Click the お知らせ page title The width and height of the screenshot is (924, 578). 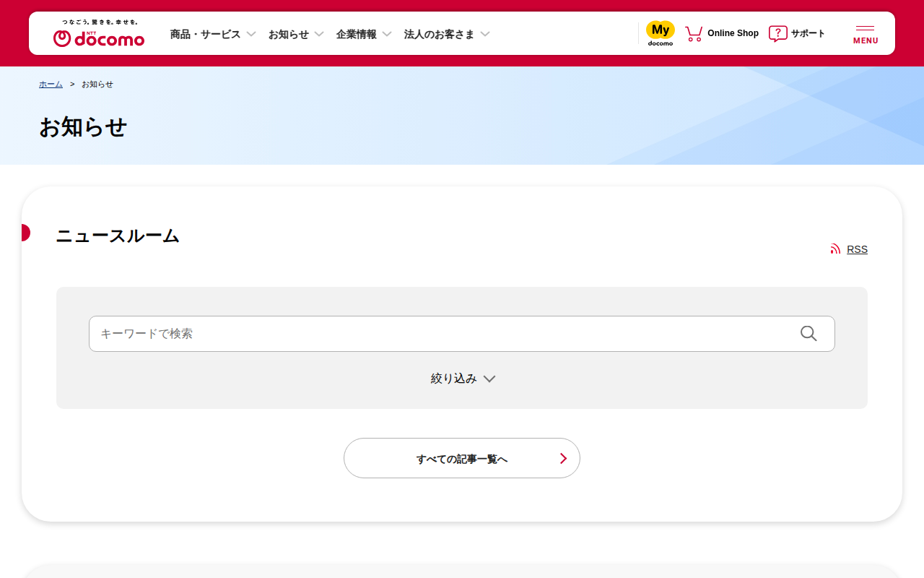pos(83,127)
